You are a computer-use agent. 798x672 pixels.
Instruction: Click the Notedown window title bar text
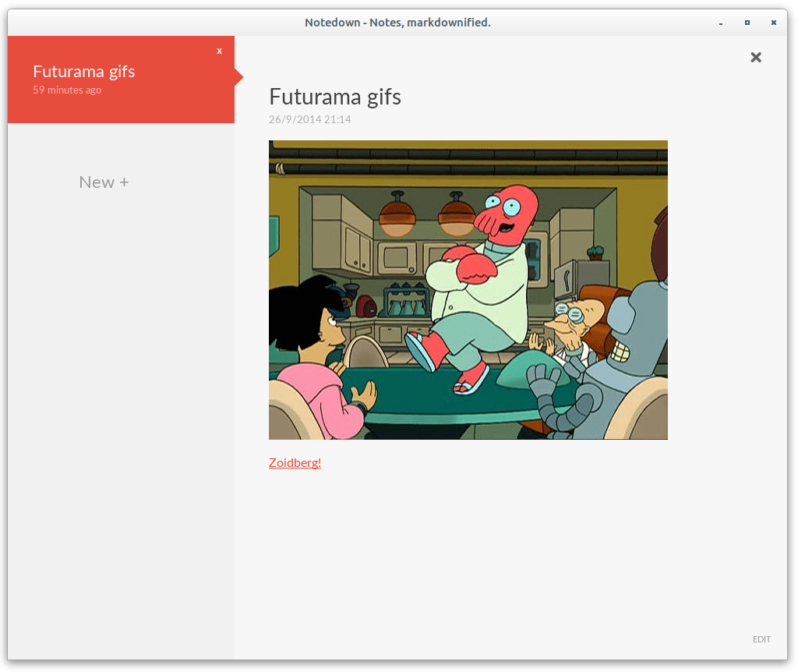[x=397, y=23]
